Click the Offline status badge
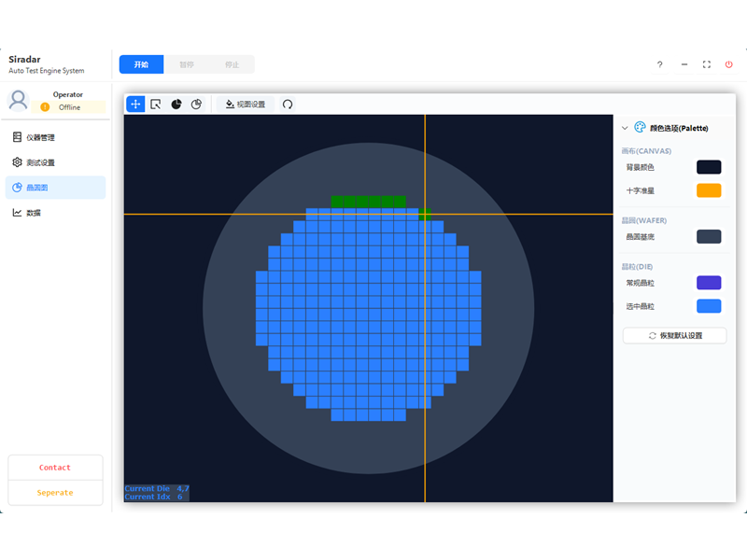The height and width of the screenshot is (560, 747). pos(68,107)
